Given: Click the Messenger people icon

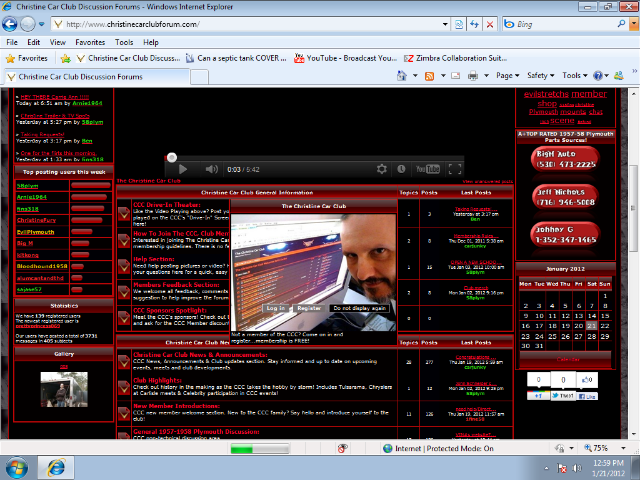Looking at the screenshot, I should (619, 76).
